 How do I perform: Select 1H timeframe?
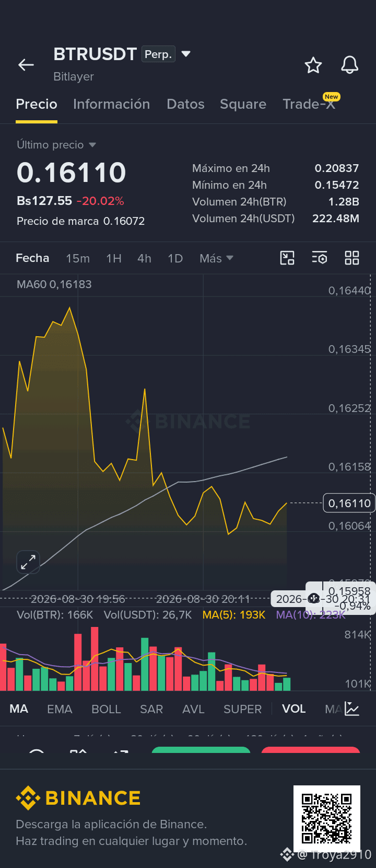tap(114, 258)
